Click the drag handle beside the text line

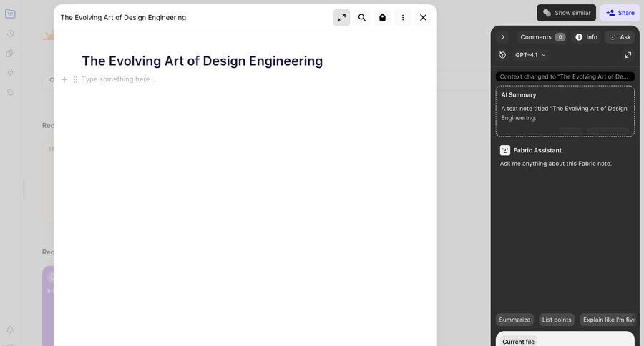click(x=75, y=79)
